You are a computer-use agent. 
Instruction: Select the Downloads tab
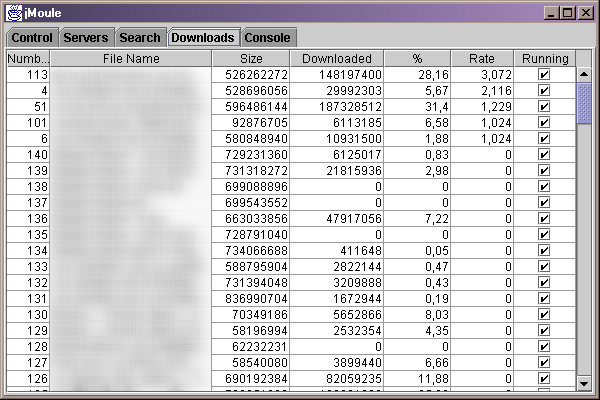(x=203, y=38)
